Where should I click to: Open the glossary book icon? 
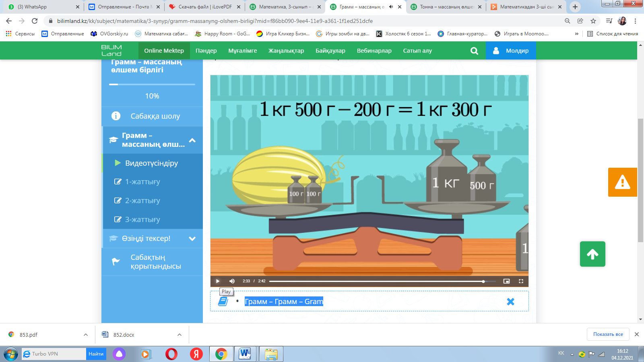click(x=223, y=301)
